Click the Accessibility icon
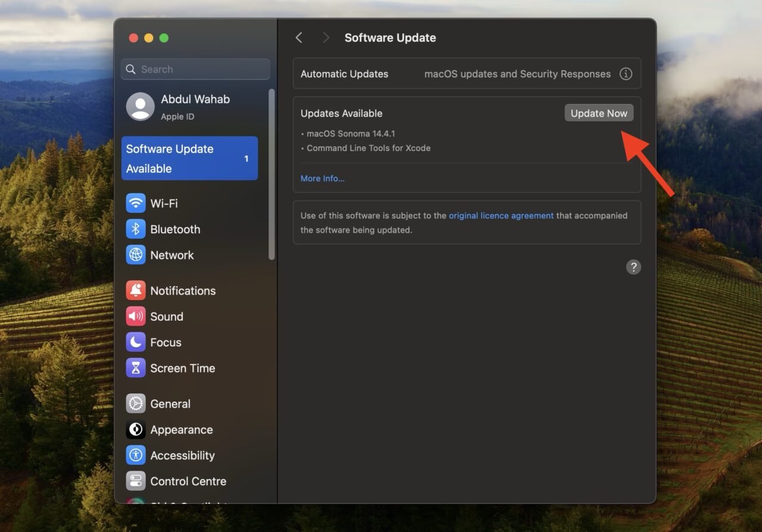 coord(136,455)
